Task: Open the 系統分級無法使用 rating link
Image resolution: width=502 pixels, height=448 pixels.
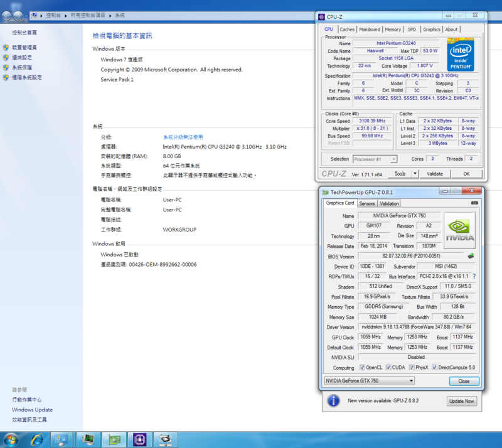Action: [x=183, y=137]
